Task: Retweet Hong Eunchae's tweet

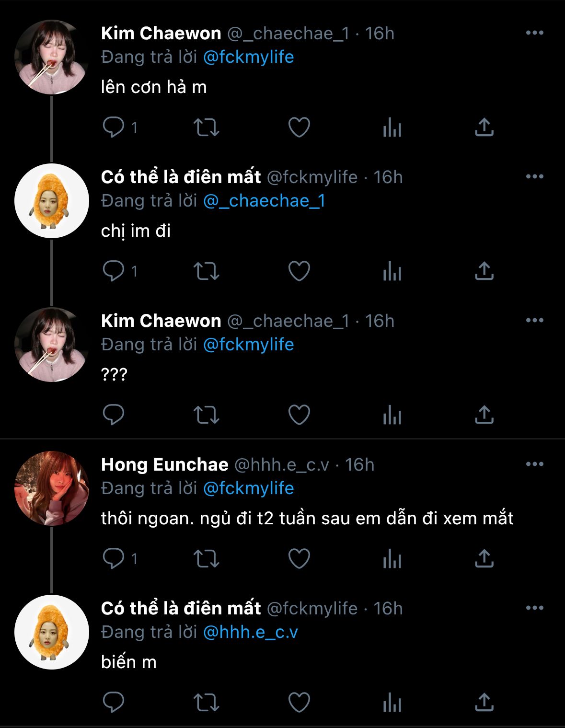Action: 206,559
